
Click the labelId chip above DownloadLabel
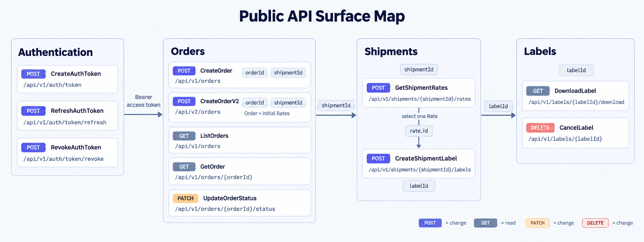tap(576, 70)
